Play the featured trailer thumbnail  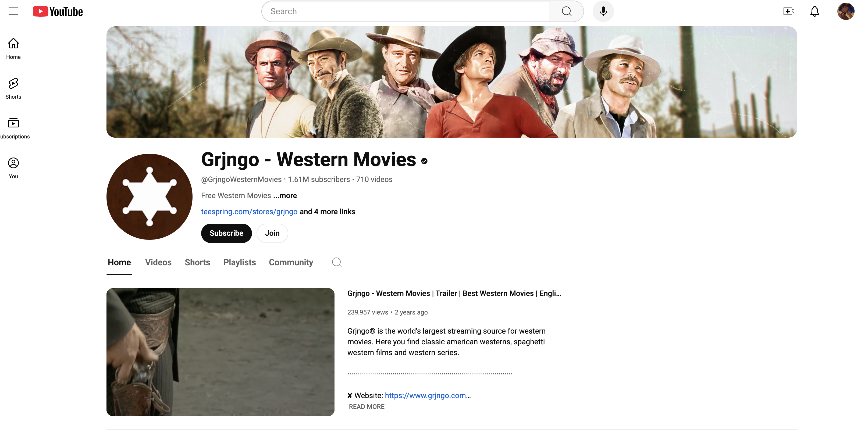220,352
